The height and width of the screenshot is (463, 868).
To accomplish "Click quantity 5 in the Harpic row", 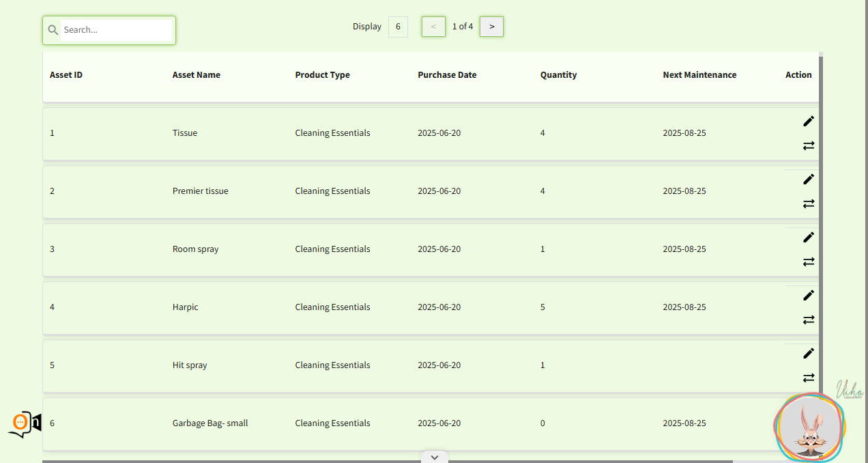I will pyautogui.click(x=542, y=307).
